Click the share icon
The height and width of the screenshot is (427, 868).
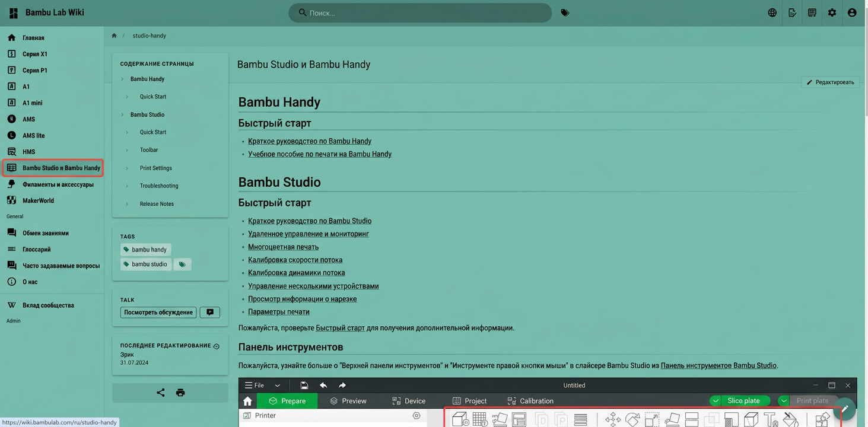pyautogui.click(x=161, y=393)
